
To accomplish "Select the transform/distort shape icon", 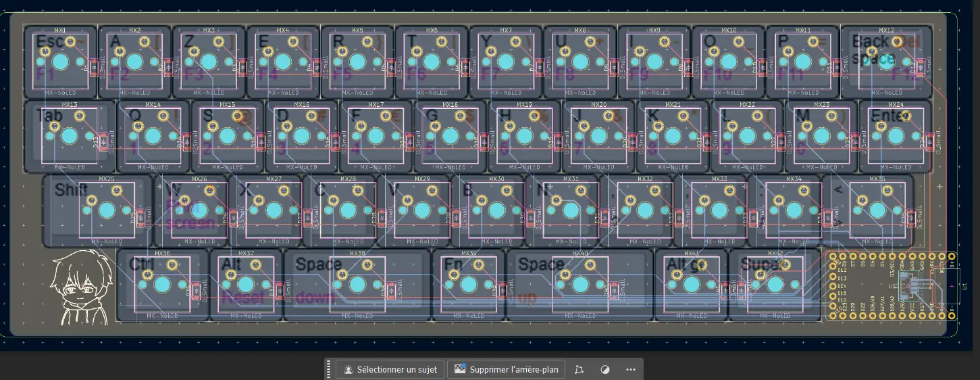I will 579,370.
